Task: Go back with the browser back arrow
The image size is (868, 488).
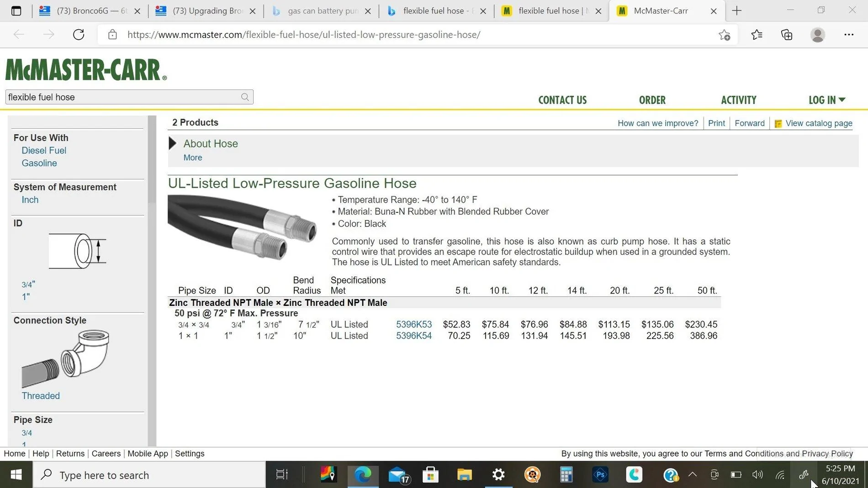Action: coord(19,35)
